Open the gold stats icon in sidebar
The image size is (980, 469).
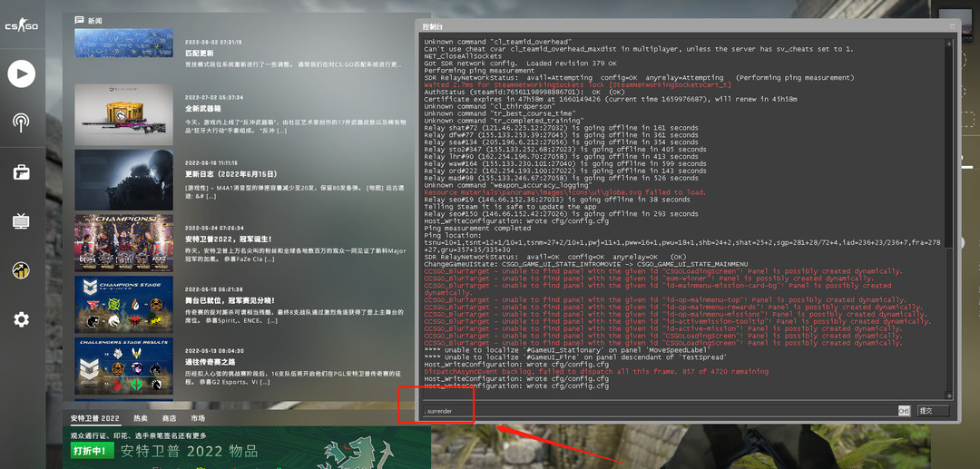tap(21, 269)
